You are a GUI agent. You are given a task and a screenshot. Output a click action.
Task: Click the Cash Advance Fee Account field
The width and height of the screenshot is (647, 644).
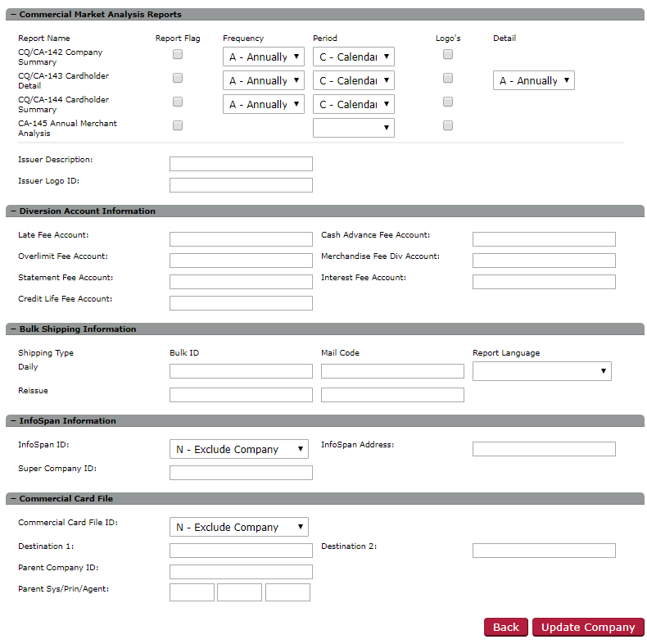tap(544, 239)
